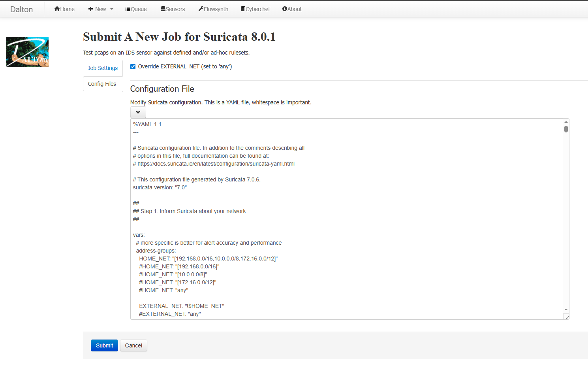Open the New dropdown menu
Viewport: 588px width, 368px height.
(100, 9)
